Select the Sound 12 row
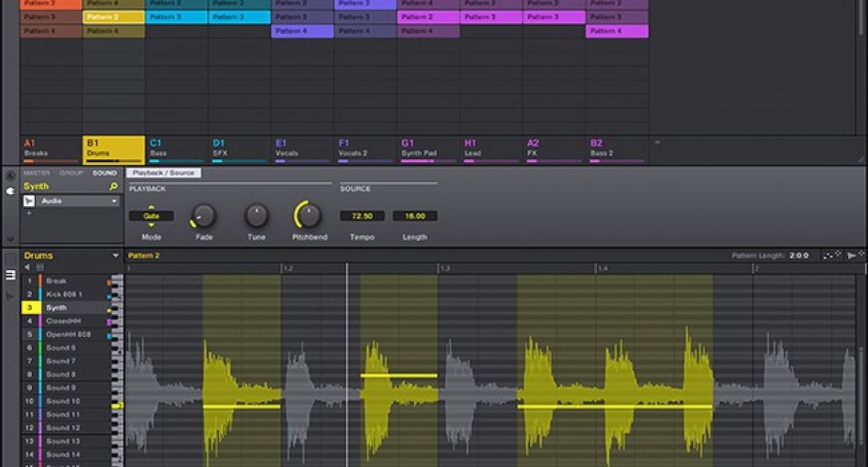The width and height of the screenshot is (868, 467). point(67,428)
